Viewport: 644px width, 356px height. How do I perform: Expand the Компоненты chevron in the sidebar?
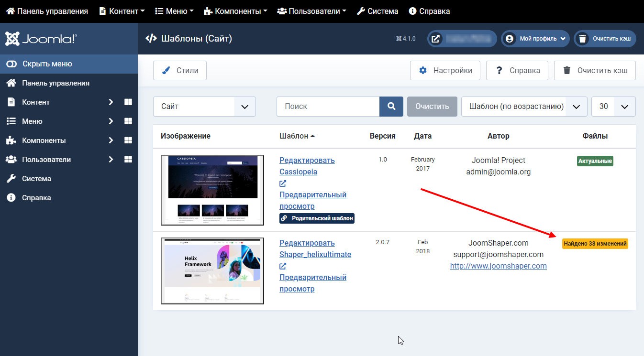[111, 140]
